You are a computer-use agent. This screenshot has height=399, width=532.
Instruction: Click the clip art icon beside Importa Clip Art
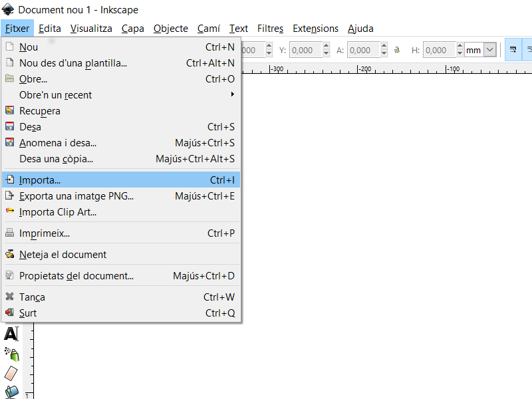[10, 211]
